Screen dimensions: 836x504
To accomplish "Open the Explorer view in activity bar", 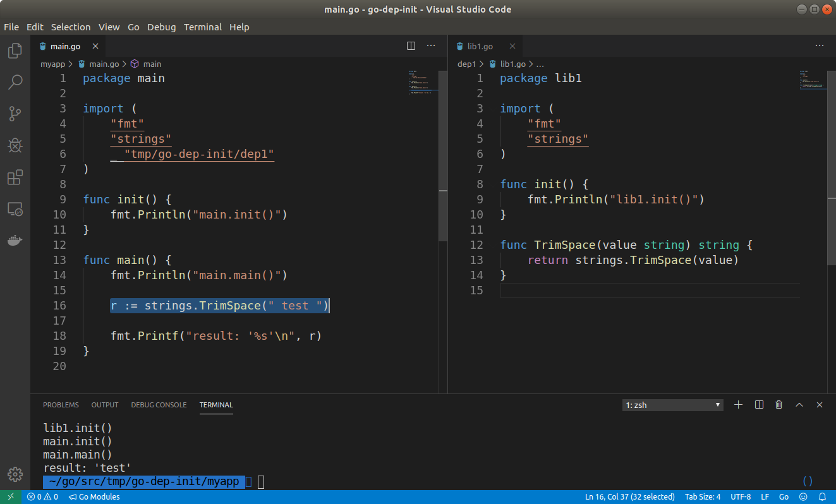I will (15, 51).
